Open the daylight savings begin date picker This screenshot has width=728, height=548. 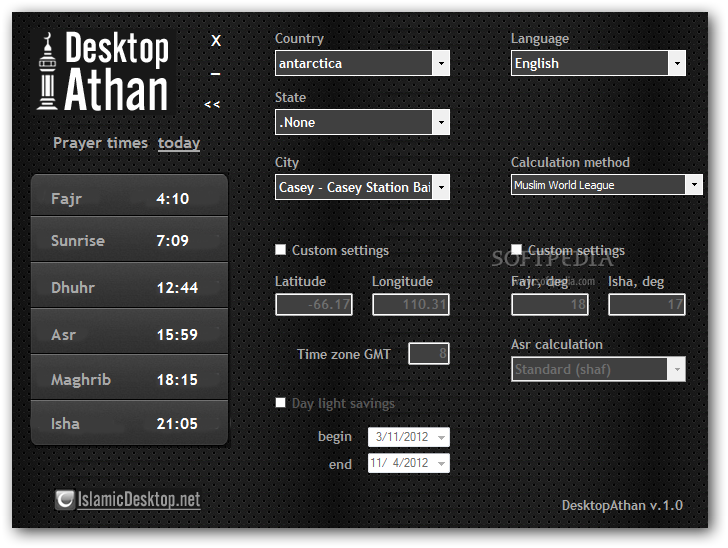[409, 437]
